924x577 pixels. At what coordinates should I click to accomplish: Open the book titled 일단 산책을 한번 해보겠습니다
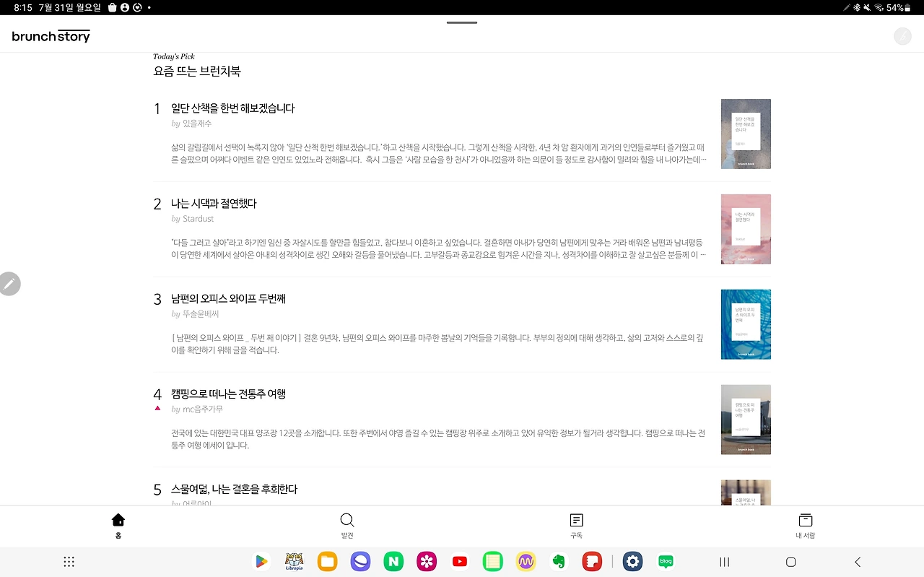(233, 108)
